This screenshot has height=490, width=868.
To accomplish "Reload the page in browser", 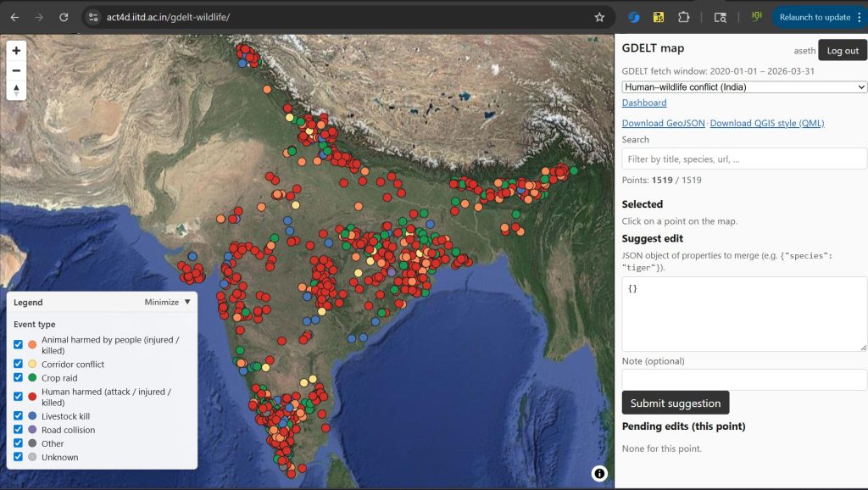I will tap(64, 17).
